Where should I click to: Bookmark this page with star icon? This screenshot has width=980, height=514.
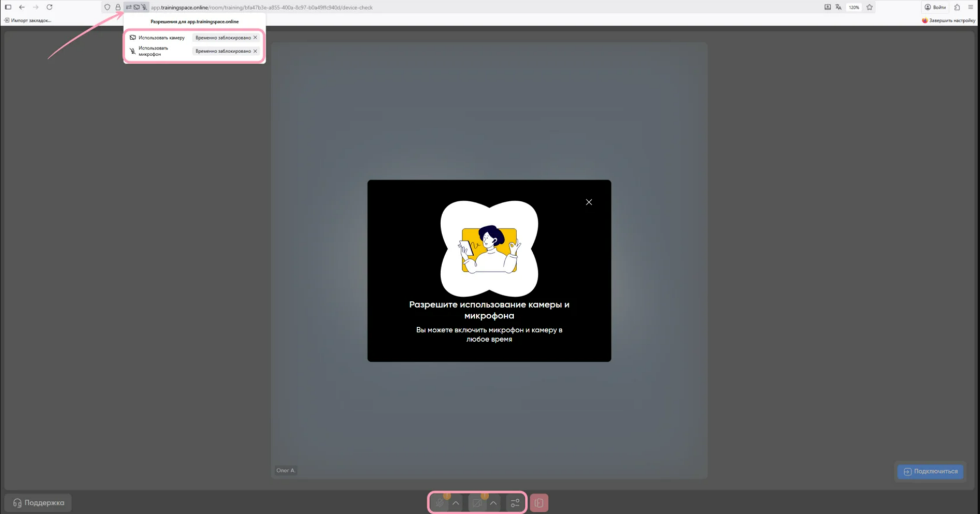869,7
